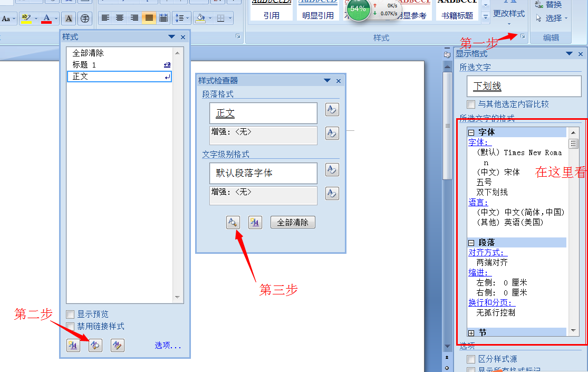Open borders dropdown arrow
Screen dimensions: 588x372
230,18
